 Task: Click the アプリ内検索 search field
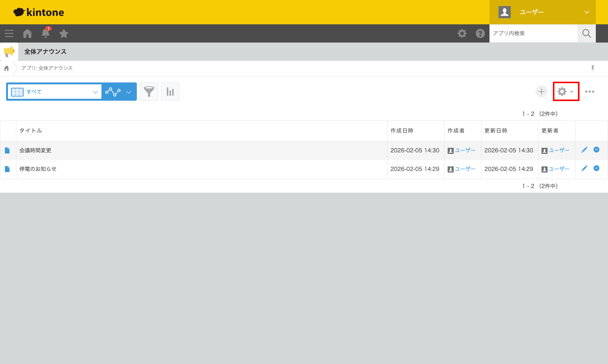(533, 33)
